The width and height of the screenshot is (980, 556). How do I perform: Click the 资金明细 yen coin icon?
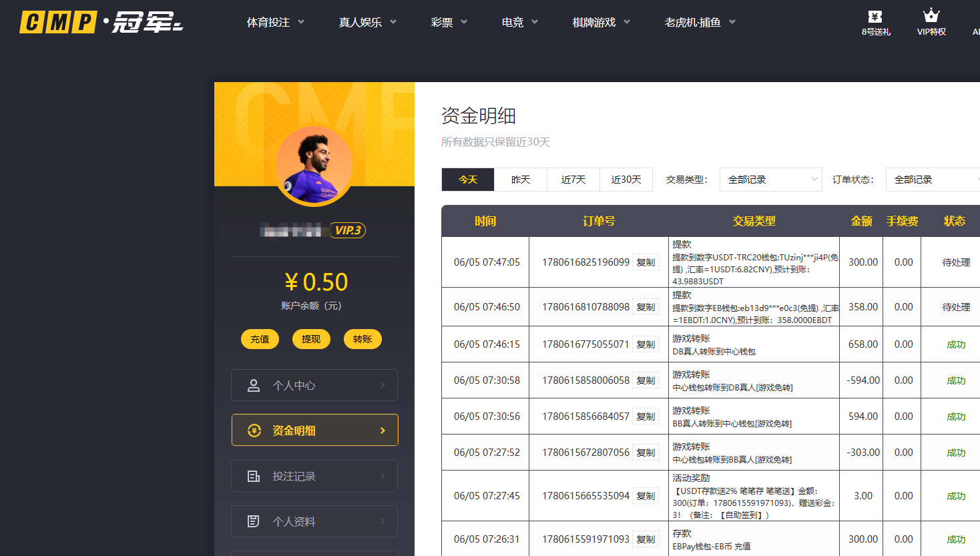(254, 431)
